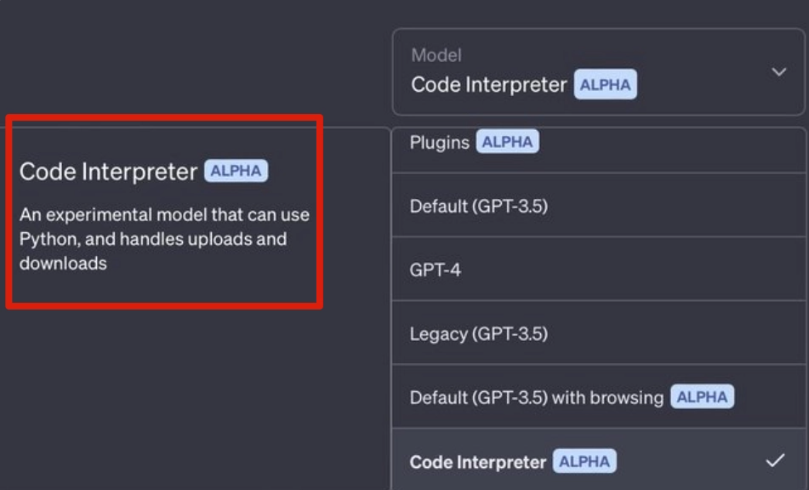Click the red highlight border around the description
809x490 pixels.
tap(319, 212)
